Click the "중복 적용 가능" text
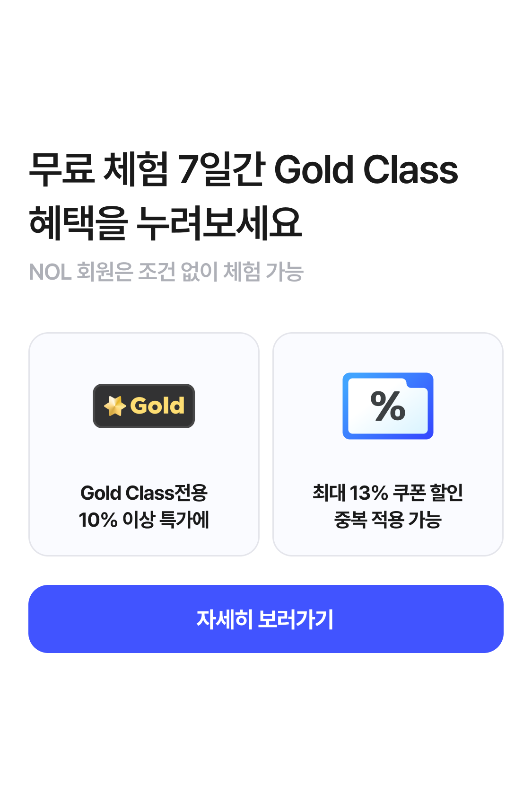Screen dimensions: 532x795 (x=388, y=520)
